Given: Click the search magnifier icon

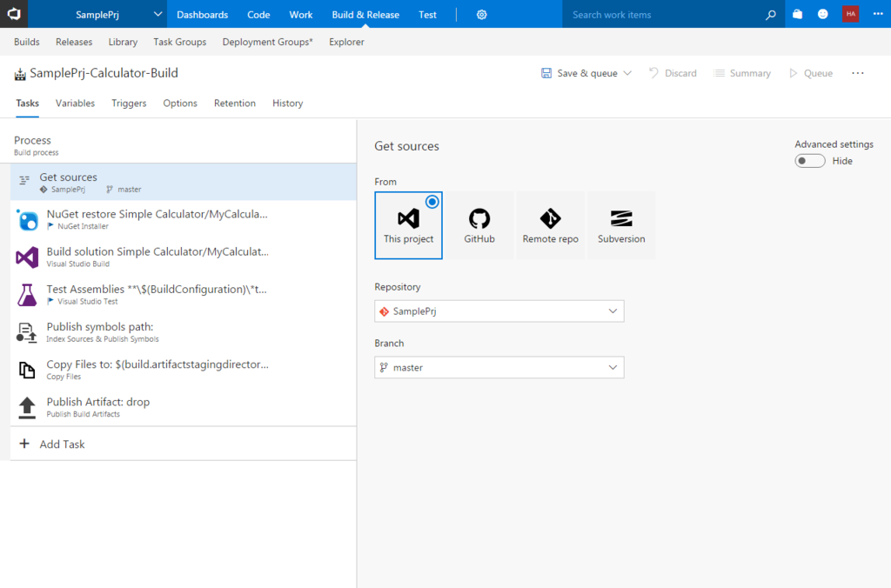Looking at the screenshot, I should 771,15.
